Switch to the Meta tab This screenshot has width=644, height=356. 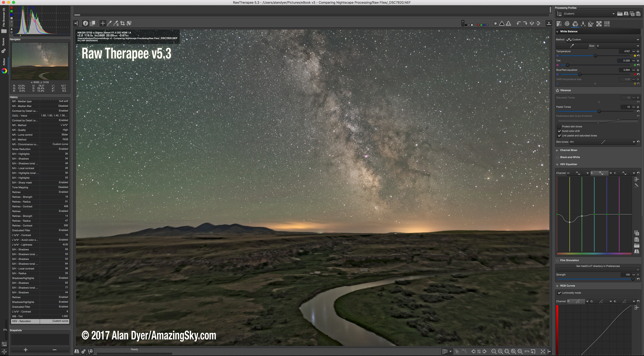607,24
